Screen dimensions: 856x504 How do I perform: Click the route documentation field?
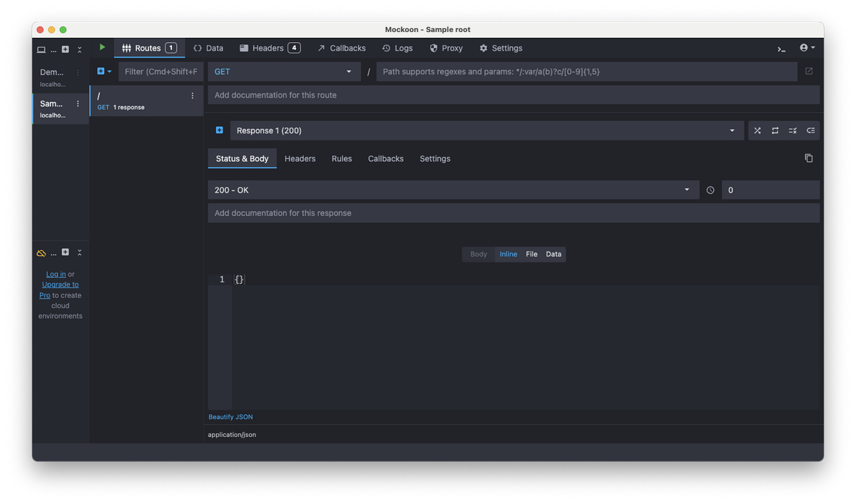(514, 95)
